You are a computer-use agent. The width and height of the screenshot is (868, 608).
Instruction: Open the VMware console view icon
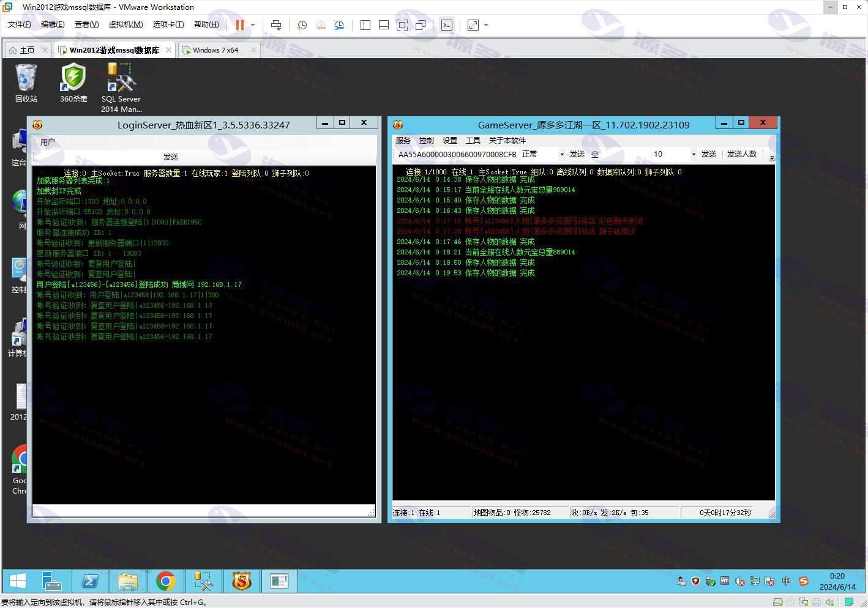[x=447, y=25]
